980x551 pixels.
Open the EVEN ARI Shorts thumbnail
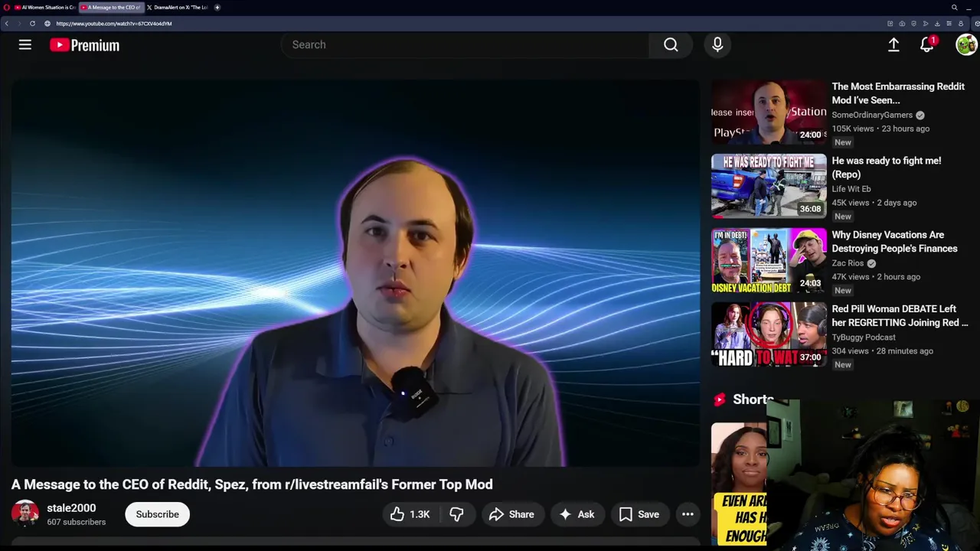[740, 484]
